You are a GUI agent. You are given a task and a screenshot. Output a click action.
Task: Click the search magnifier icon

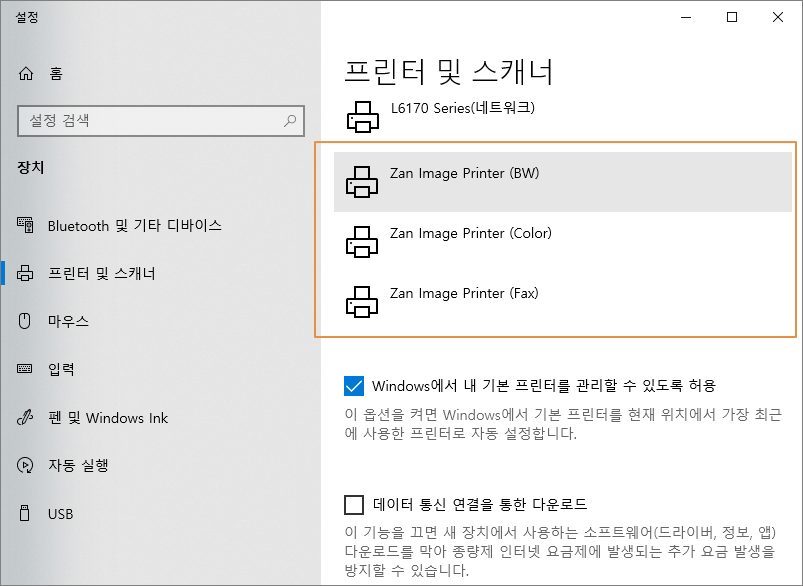[x=290, y=121]
